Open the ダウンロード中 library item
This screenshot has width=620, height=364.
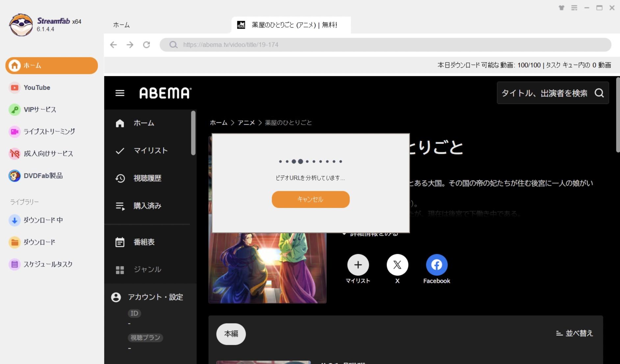[36, 220]
